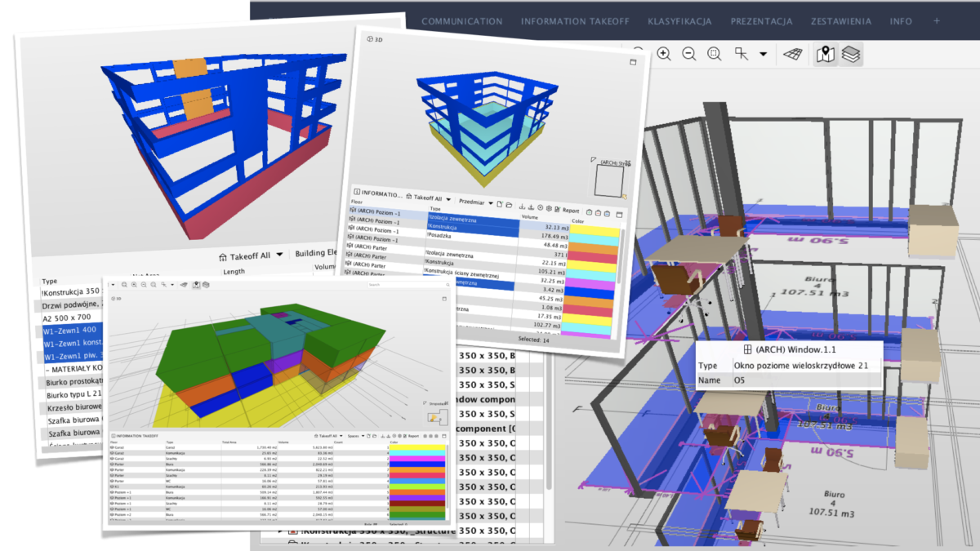Click the Color column header in the middle window
The width and height of the screenshot is (980, 551).
point(577,221)
